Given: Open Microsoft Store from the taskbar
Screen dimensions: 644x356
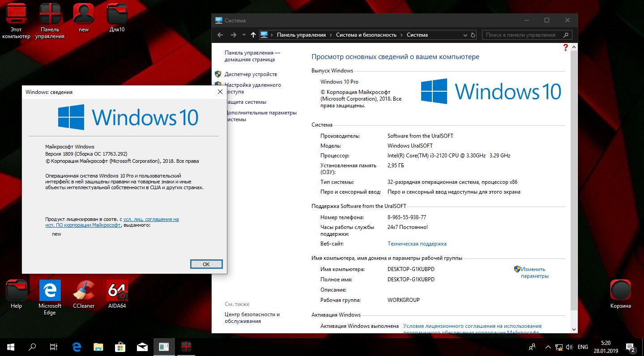Looking at the screenshot, I should pyautogui.click(x=120, y=347).
